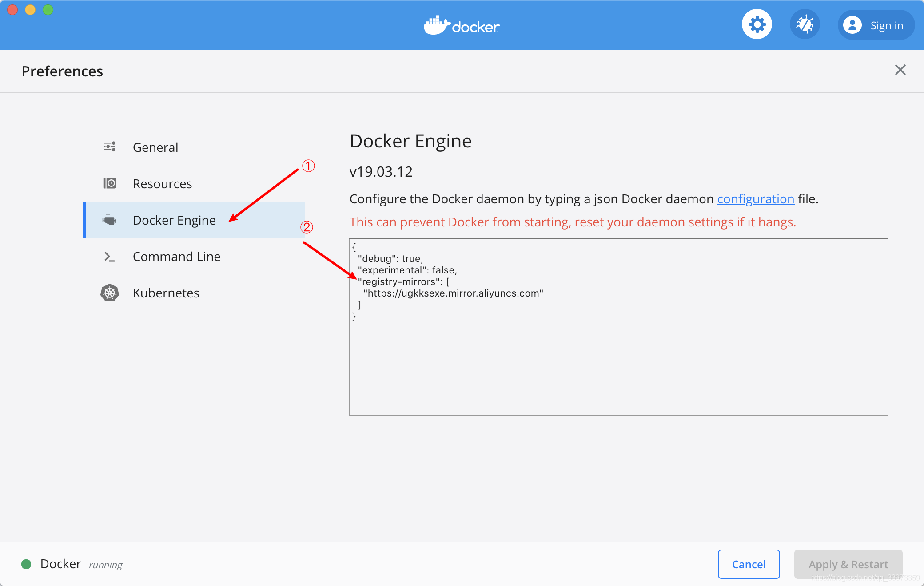Open the settings gear icon
The height and width of the screenshot is (586, 924).
pyautogui.click(x=757, y=24)
